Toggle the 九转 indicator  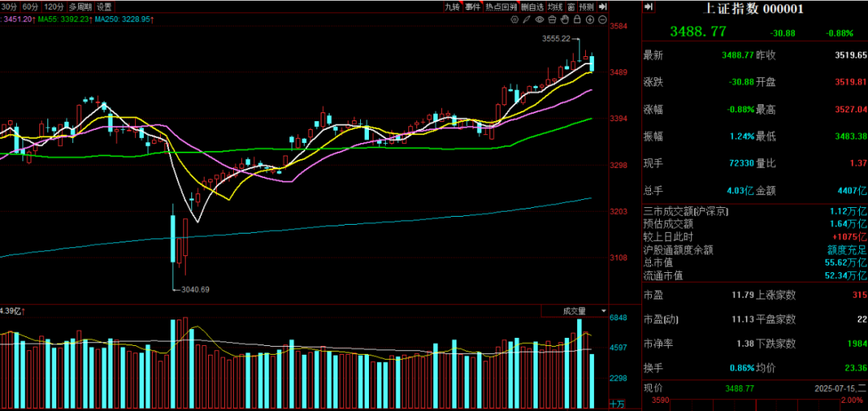(452, 6)
